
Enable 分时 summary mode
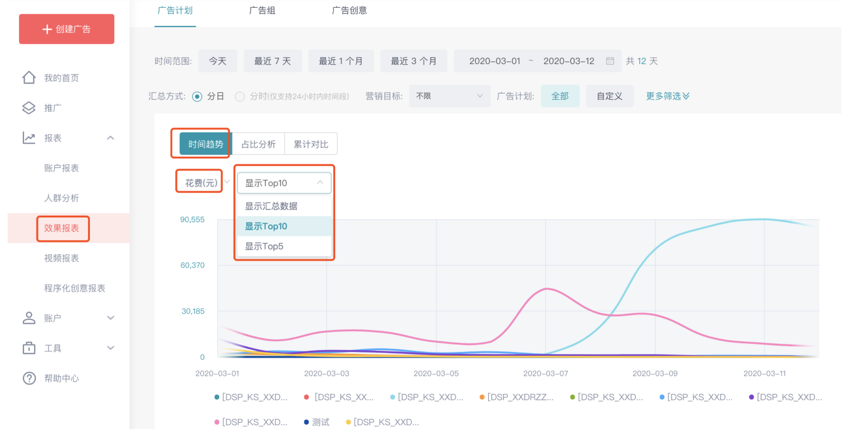point(240,96)
